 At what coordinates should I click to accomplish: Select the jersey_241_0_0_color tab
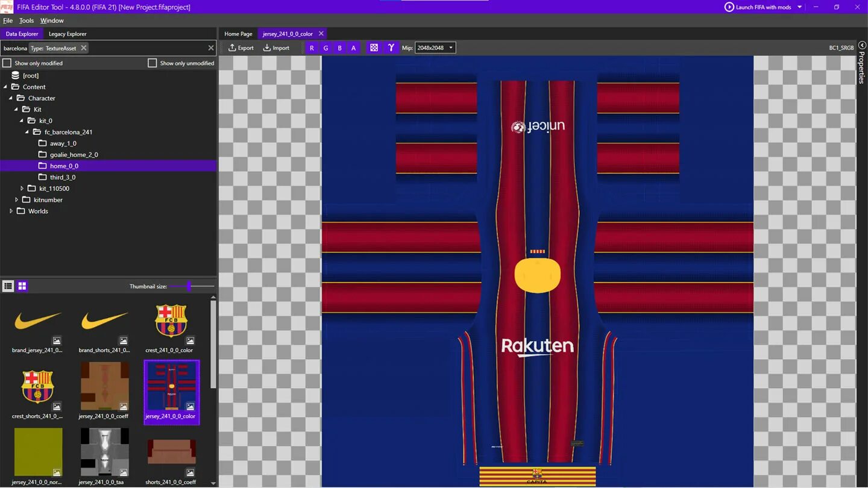point(288,34)
